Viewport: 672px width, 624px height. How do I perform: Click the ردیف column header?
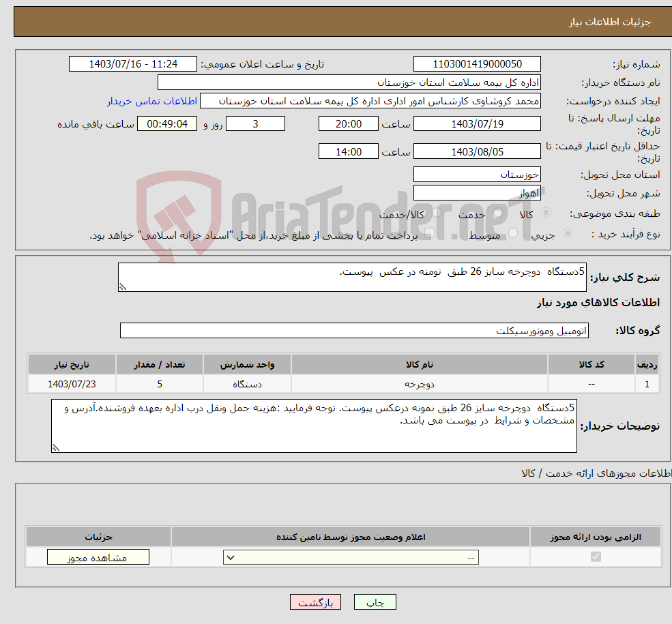[647, 364]
